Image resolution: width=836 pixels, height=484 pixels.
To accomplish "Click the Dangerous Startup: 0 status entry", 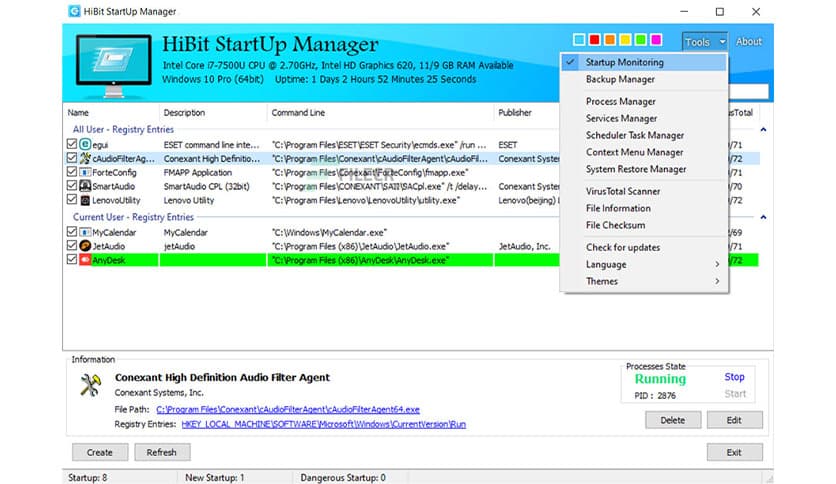I will point(343,478).
